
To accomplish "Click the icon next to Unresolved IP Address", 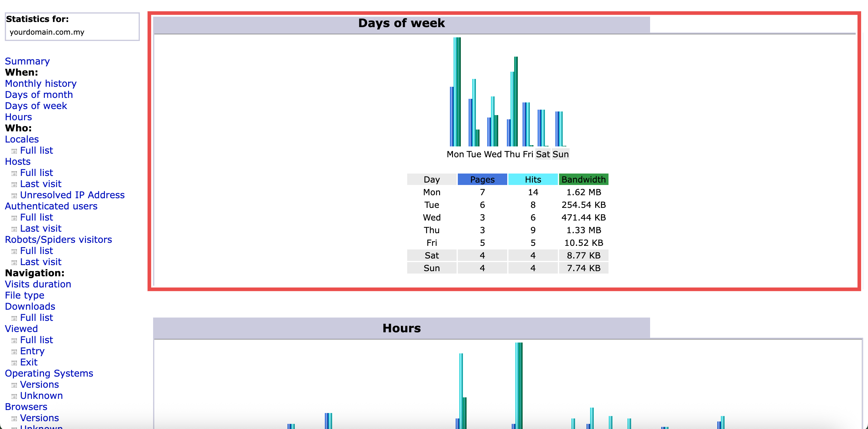I will [x=14, y=196].
